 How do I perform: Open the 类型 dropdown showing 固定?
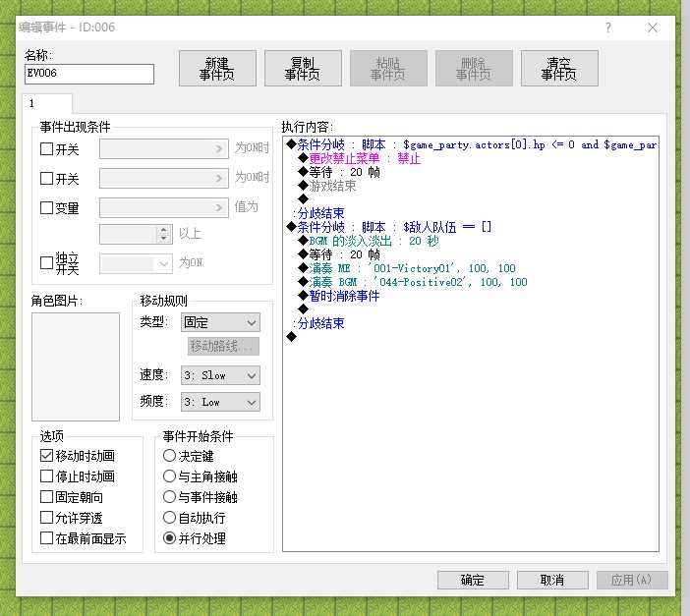pos(220,322)
